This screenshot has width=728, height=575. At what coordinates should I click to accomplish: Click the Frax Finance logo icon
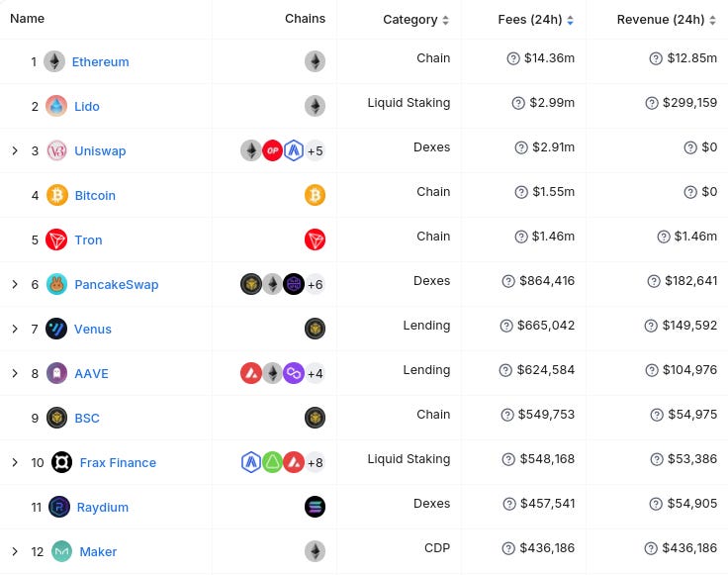pos(61,462)
